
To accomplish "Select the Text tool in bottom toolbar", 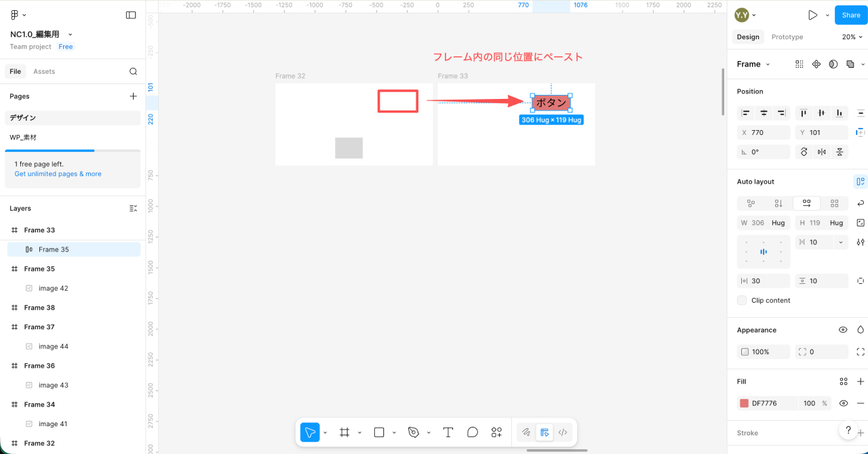I will click(x=448, y=432).
